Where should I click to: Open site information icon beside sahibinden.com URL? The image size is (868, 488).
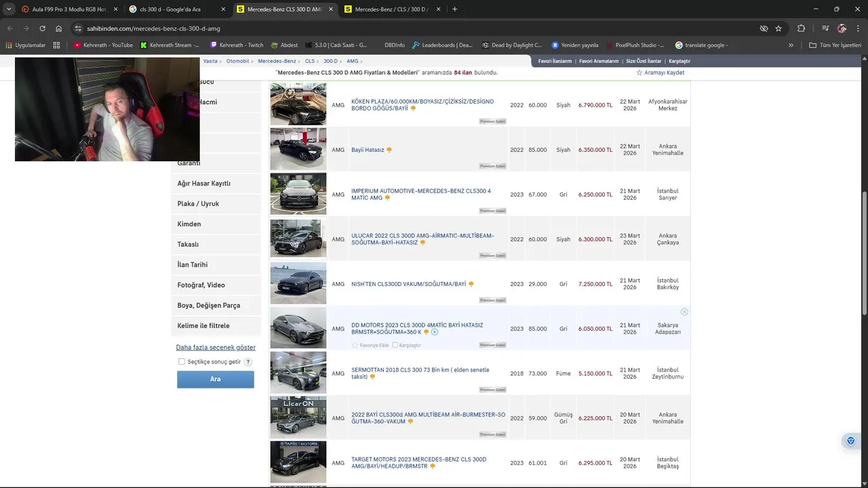point(78,28)
